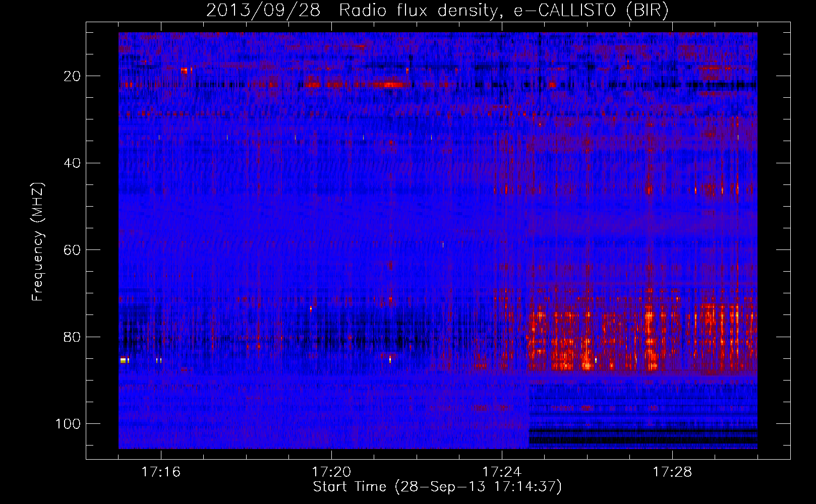This screenshot has width=816, height=504.
Task: Click the plot title '2013/09/28 Radio flux density, e-CALLISTO (BIR)'
Action: (437, 11)
